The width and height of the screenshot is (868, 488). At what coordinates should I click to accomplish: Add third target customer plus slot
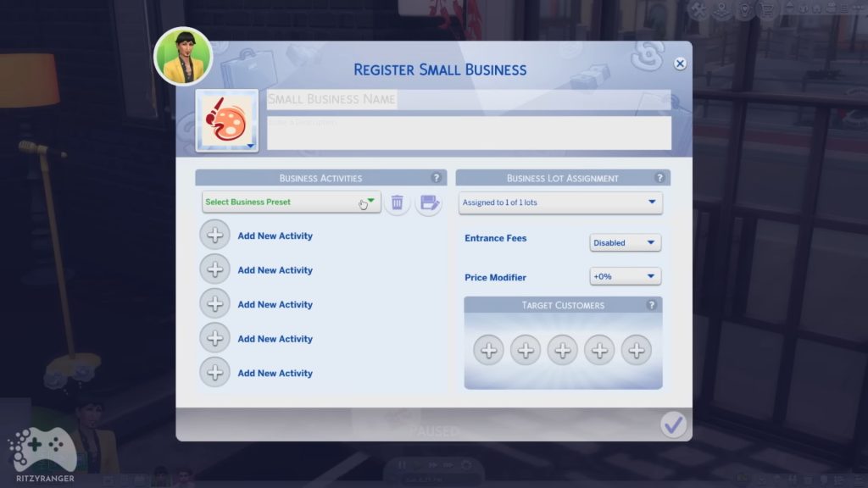pyautogui.click(x=563, y=350)
